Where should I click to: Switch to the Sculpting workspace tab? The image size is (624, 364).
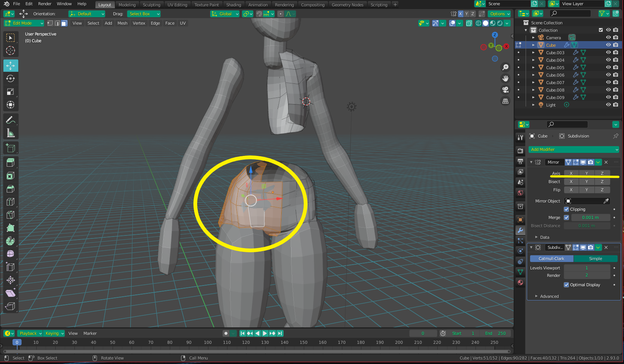tap(152, 5)
